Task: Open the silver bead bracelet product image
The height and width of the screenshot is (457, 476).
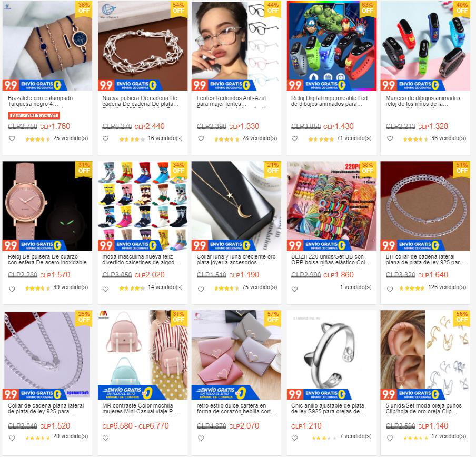Action: click(x=143, y=46)
